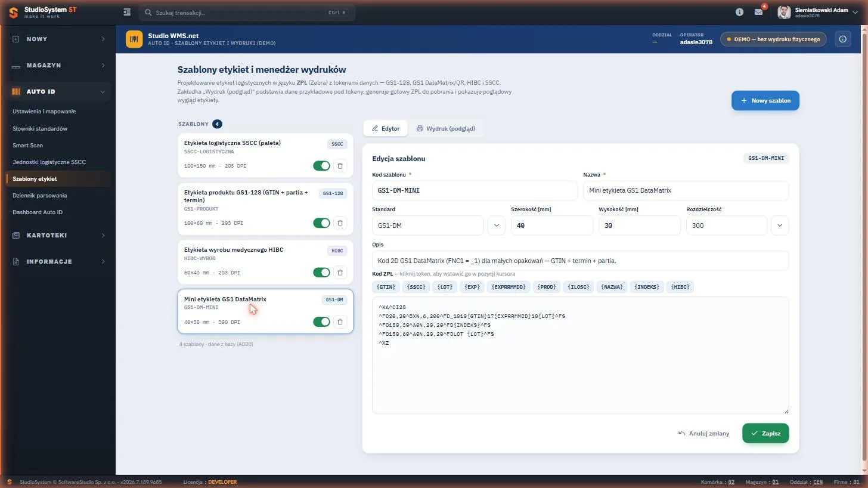The image size is (868, 488).
Task: Insert the {EXPRRMMDD} token
Action: coord(509,287)
